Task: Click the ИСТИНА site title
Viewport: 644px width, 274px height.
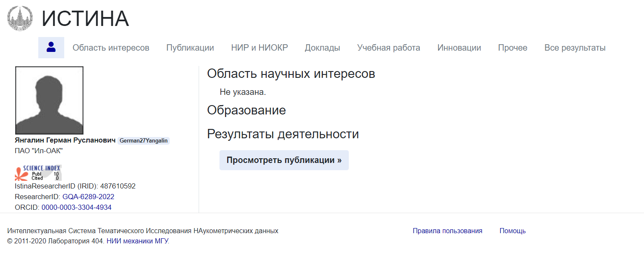Action: pyautogui.click(x=85, y=19)
